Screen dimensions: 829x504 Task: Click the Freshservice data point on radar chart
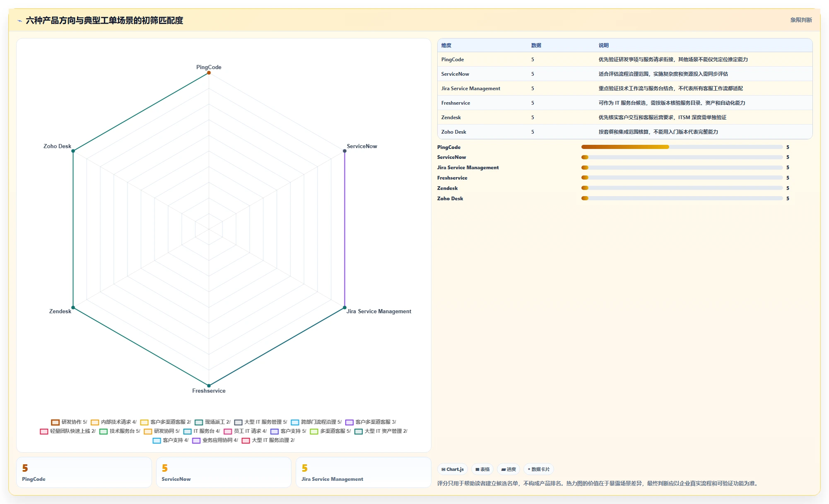click(x=209, y=386)
